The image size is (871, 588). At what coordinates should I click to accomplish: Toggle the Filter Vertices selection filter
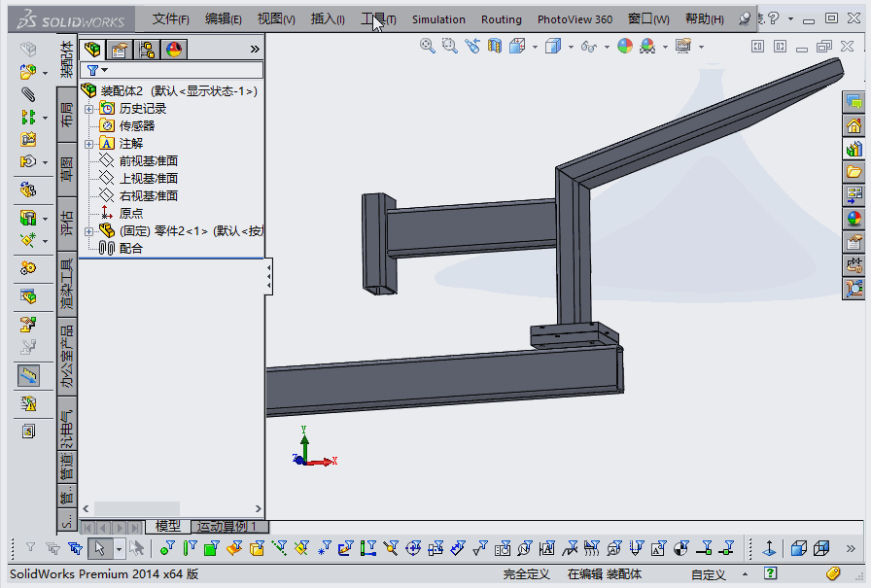pos(166,548)
